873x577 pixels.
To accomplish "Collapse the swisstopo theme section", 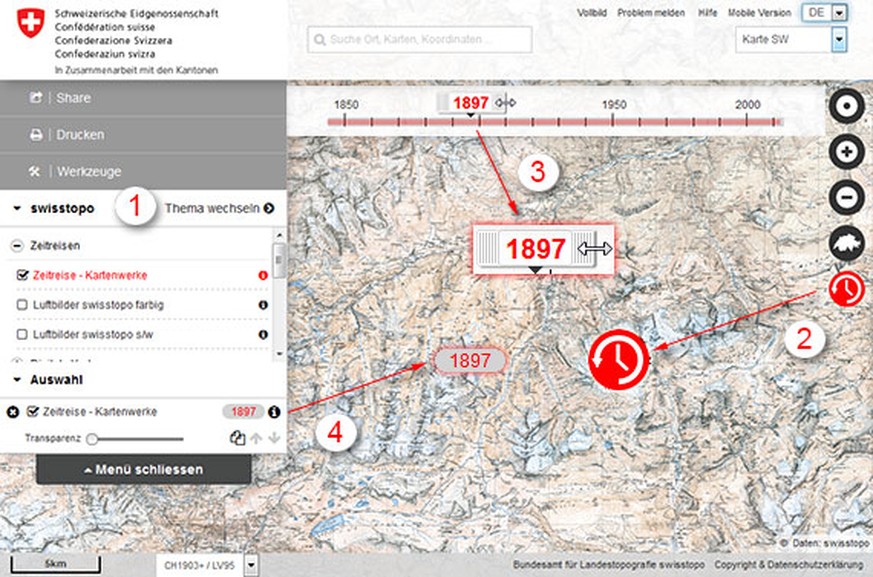I will pyautogui.click(x=17, y=208).
